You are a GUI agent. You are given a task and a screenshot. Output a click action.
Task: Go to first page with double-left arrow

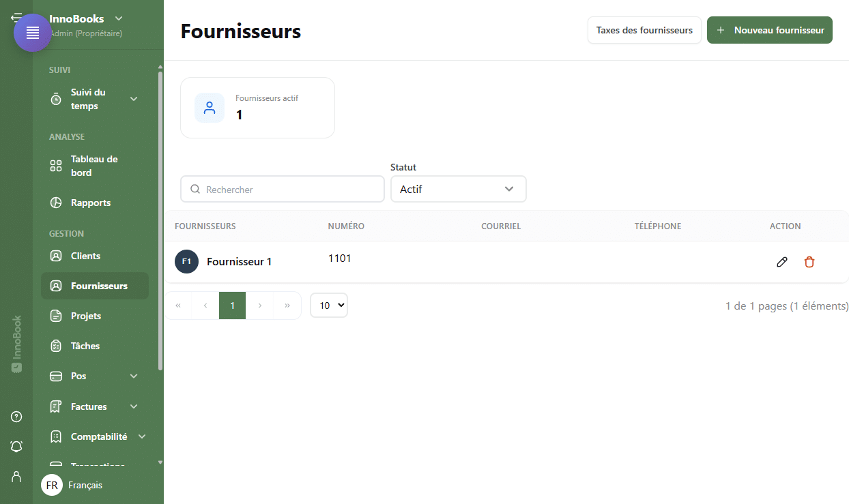coord(178,306)
